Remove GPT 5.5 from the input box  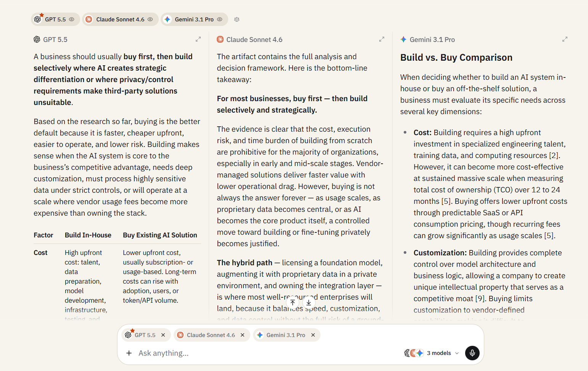pyautogui.click(x=163, y=335)
